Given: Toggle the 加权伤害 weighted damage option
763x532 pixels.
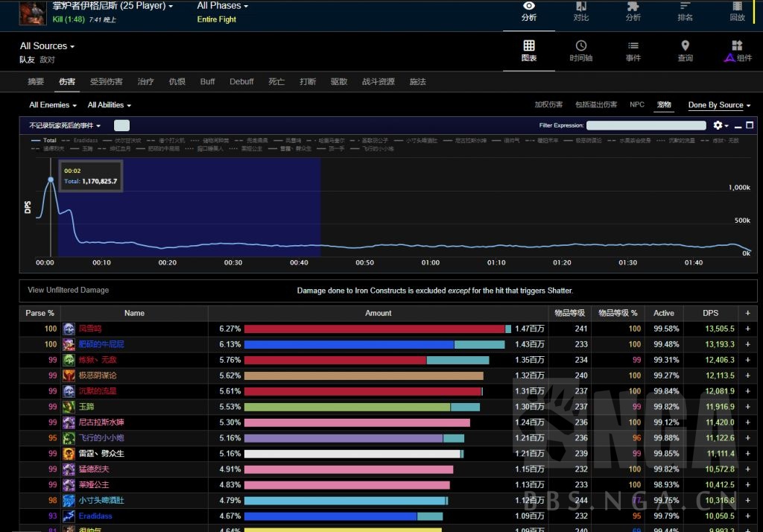Looking at the screenshot, I should [x=548, y=105].
